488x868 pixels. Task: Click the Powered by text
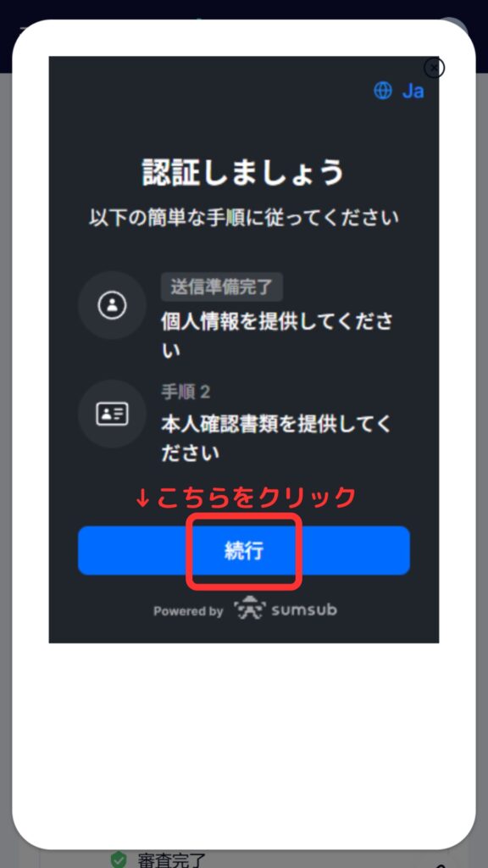pos(188,611)
